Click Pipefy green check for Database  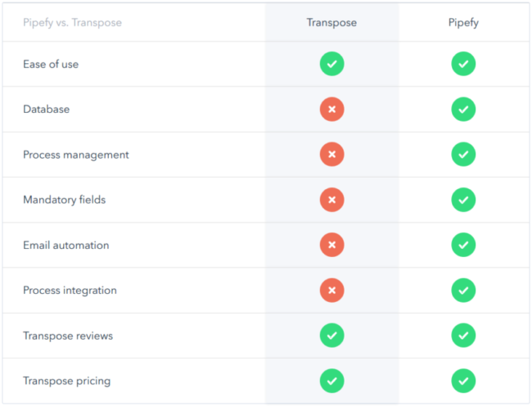(463, 109)
